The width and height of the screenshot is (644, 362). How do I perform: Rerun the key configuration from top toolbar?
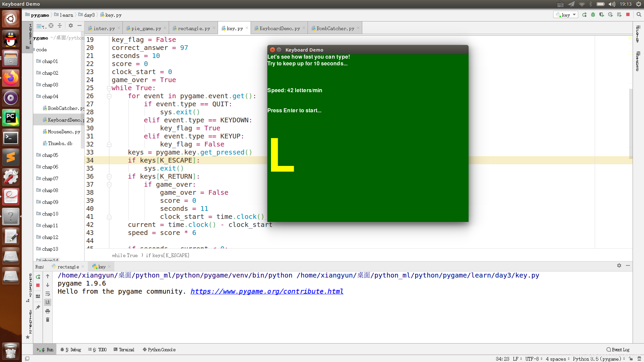(x=584, y=15)
